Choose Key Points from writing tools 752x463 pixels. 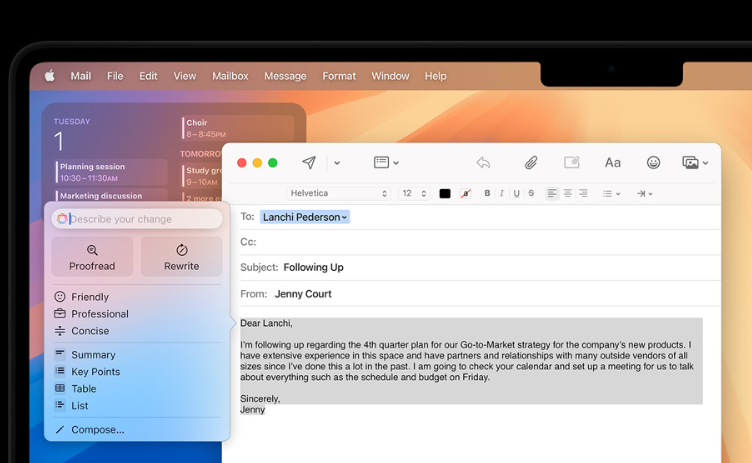click(95, 372)
